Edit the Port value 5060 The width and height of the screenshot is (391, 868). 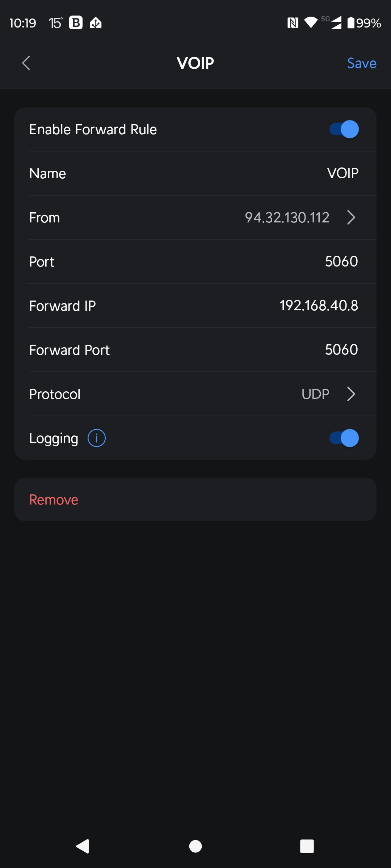(x=341, y=261)
